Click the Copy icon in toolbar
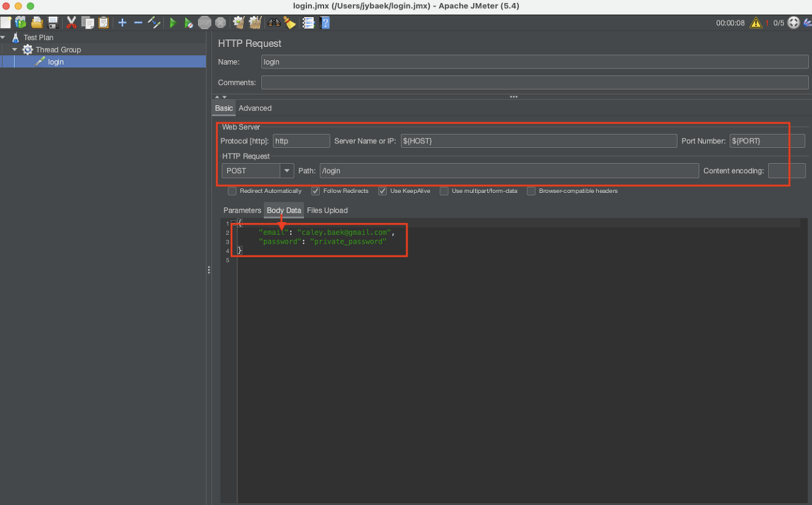The width and height of the screenshot is (812, 505). (88, 23)
